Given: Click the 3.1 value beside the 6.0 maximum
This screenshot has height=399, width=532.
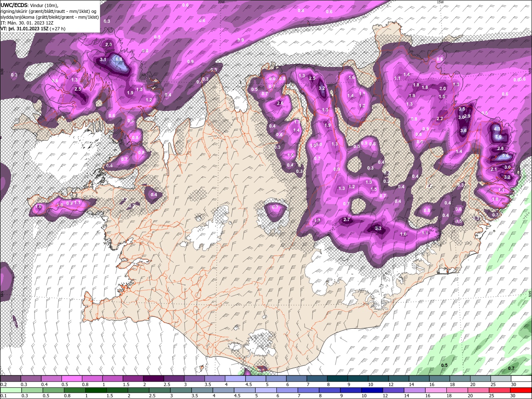Looking at the screenshot, I should coord(103,60).
